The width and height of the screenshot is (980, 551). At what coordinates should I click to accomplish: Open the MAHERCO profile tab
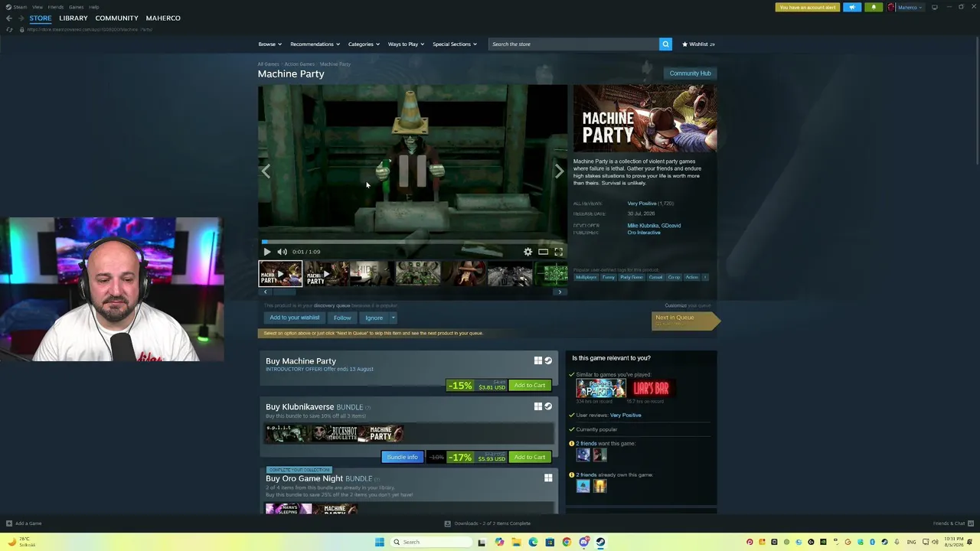coord(163,18)
